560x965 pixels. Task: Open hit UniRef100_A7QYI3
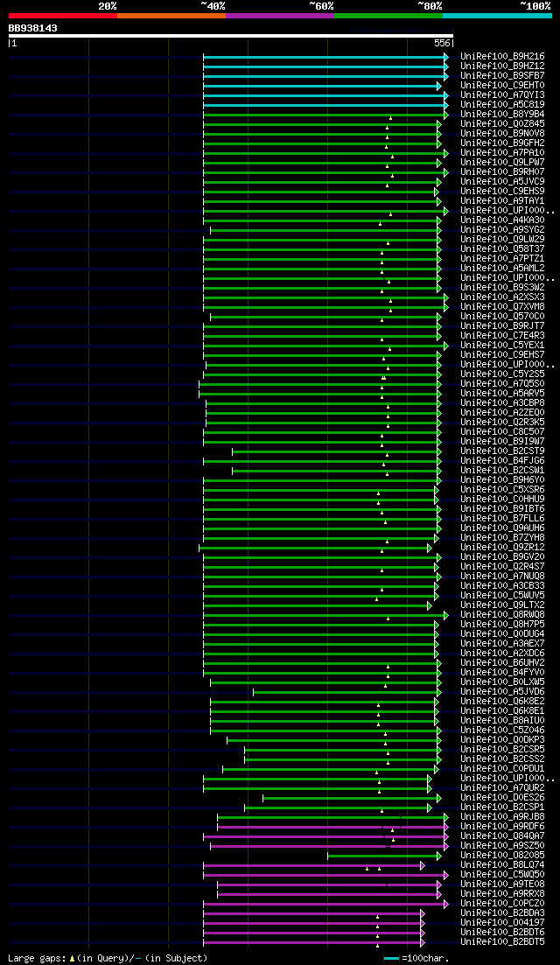[x=502, y=94]
